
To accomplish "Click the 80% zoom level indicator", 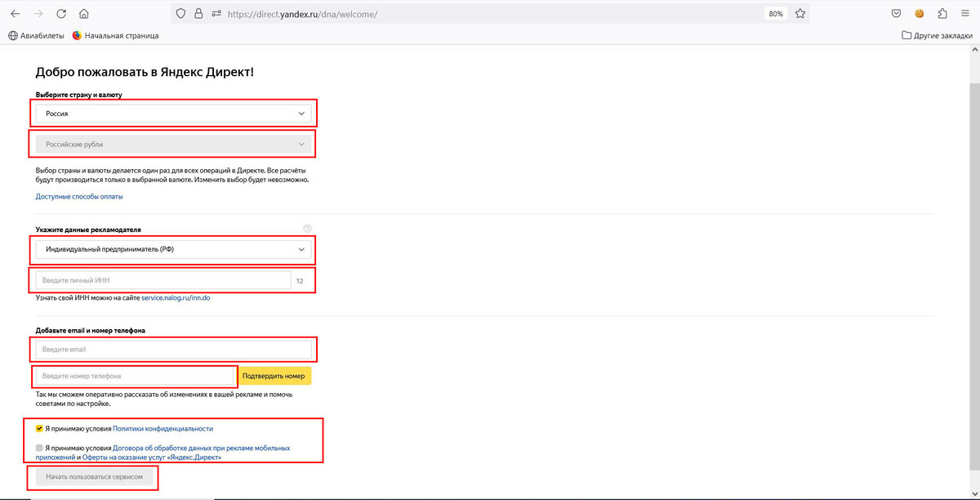I will pos(775,14).
